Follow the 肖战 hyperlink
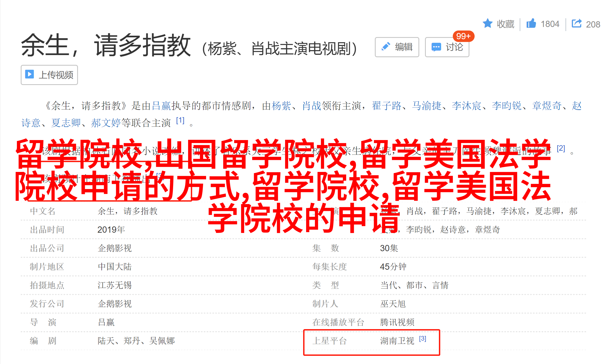The height and width of the screenshot is (364, 606). click(x=312, y=106)
